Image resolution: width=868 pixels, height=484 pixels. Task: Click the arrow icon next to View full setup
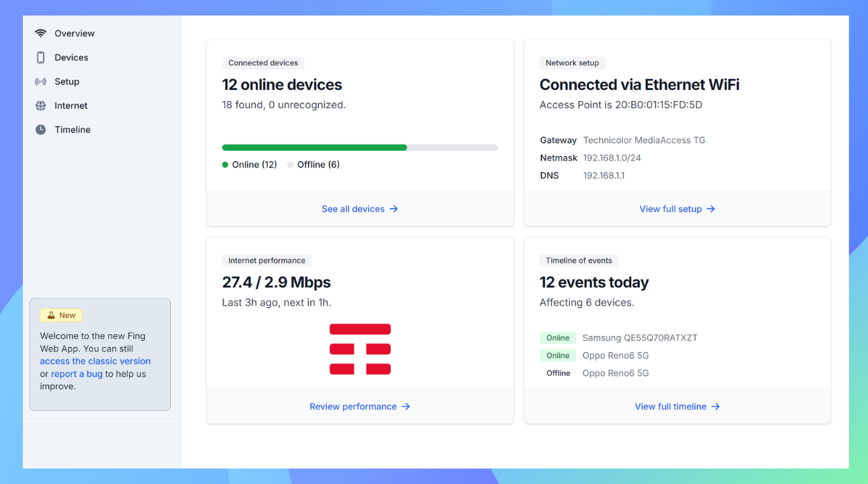click(711, 209)
